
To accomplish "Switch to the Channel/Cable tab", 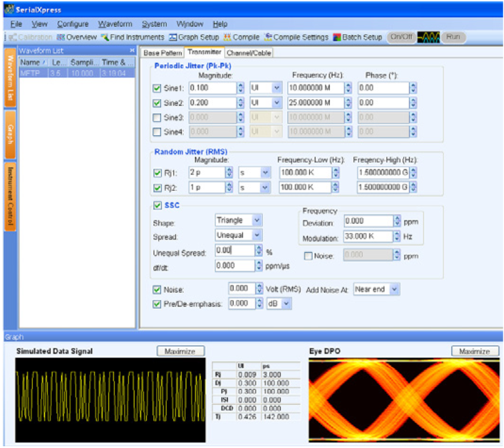I will pos(249,52).
